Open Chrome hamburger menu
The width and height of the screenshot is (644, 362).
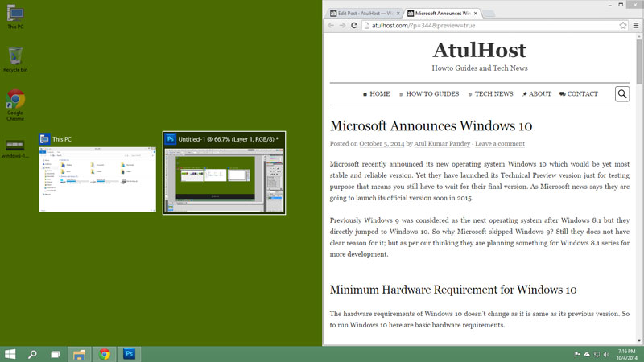[636, 26]
